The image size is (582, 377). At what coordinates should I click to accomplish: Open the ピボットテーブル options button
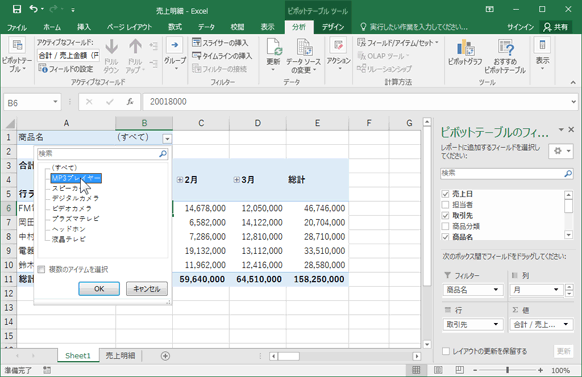17,55
